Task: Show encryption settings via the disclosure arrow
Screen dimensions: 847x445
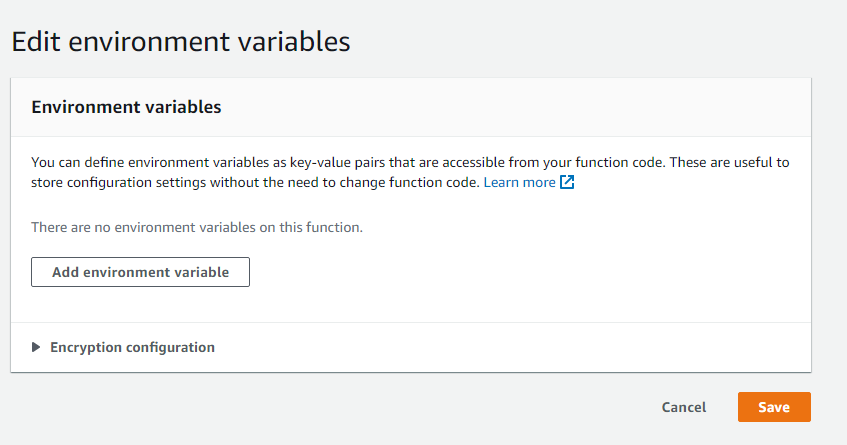Action: (36, 347)
